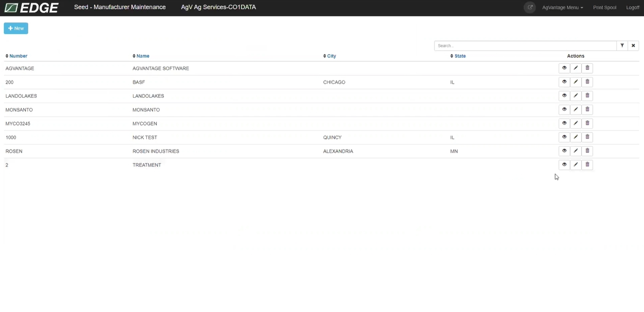The image size is (644, 312).
Task: Click AgV Ag Services-CO1DATA header text
Action: point(218,7)
